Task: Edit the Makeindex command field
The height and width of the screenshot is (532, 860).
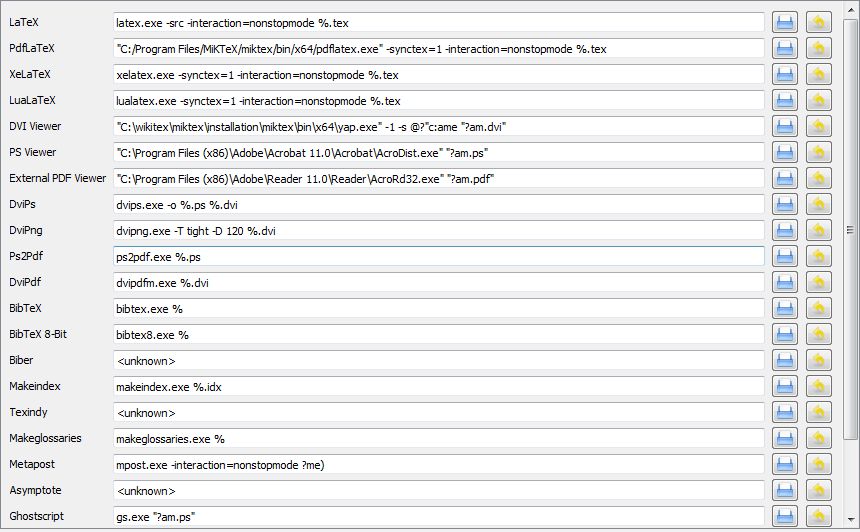Action: [439, 387]
